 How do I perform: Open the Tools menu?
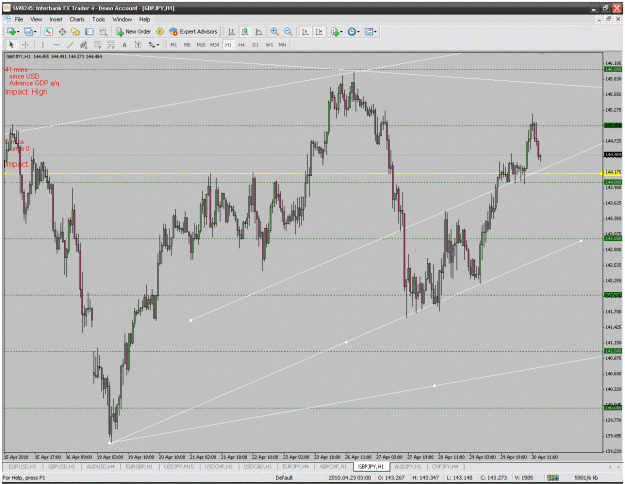point(98,19)
